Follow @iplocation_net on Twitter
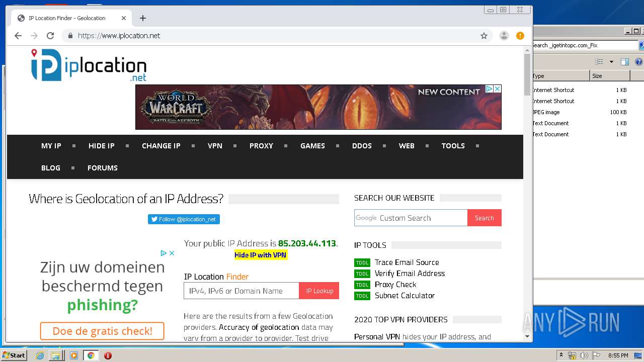 [184, 219]
